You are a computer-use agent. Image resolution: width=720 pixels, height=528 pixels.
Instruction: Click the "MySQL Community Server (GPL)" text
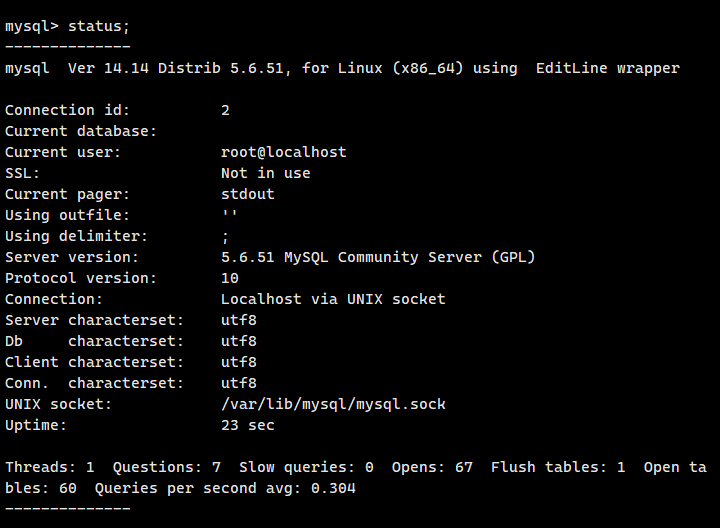410,257
